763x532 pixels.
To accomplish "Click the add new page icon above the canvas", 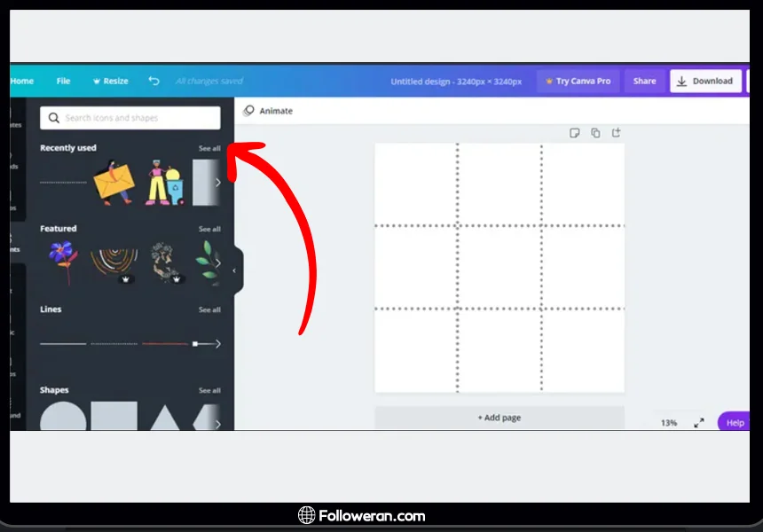I will 616,133.
